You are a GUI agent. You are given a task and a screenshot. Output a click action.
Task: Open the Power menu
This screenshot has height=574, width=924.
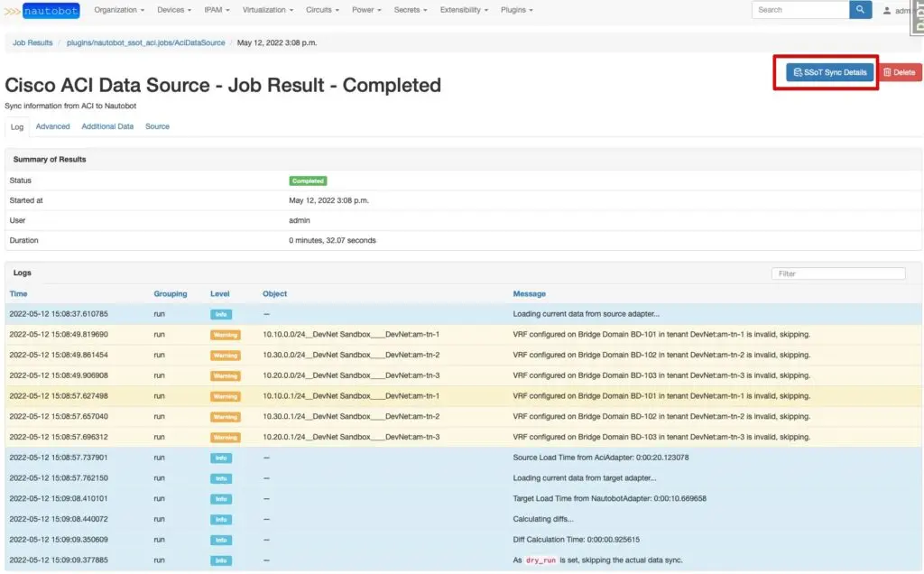point(366,10)
